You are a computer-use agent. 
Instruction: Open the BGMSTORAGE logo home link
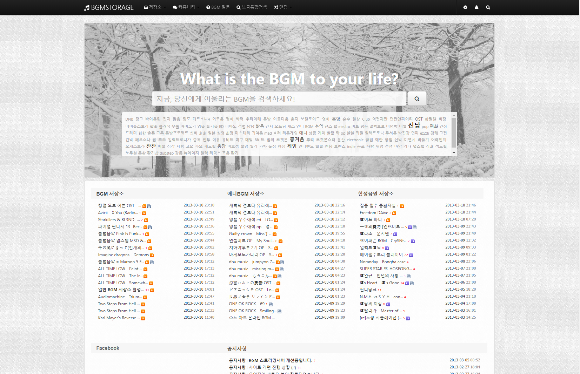(x=109, y=7)
